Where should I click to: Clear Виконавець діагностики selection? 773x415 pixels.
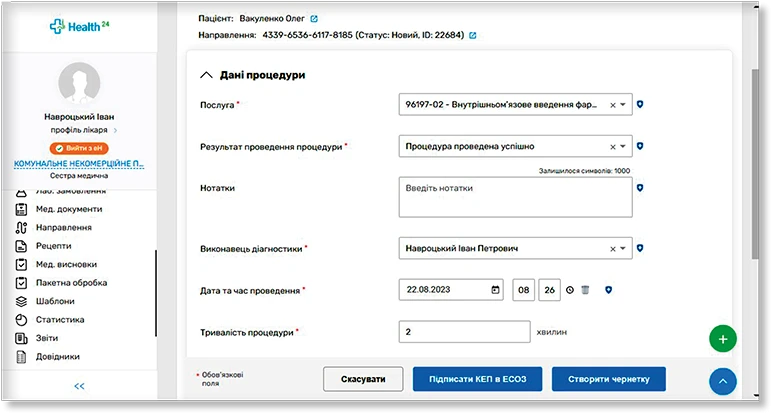(613, 249)
